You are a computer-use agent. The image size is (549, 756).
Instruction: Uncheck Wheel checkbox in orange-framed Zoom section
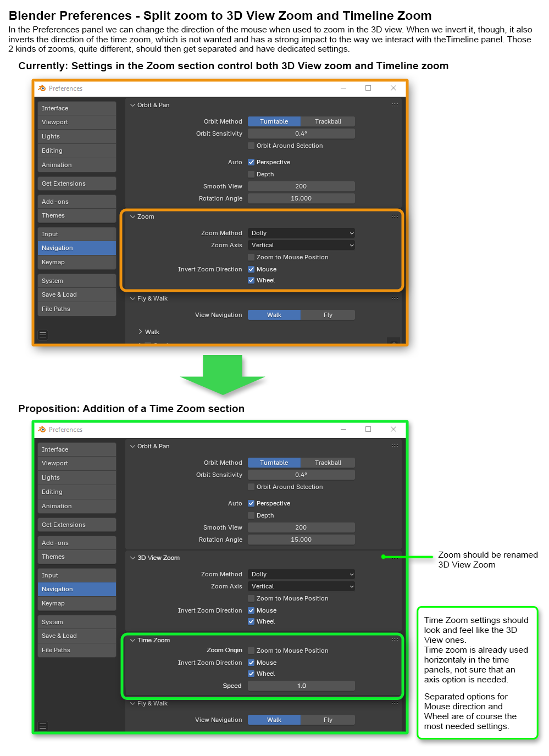pyautogui.click(x=251, y=280)
